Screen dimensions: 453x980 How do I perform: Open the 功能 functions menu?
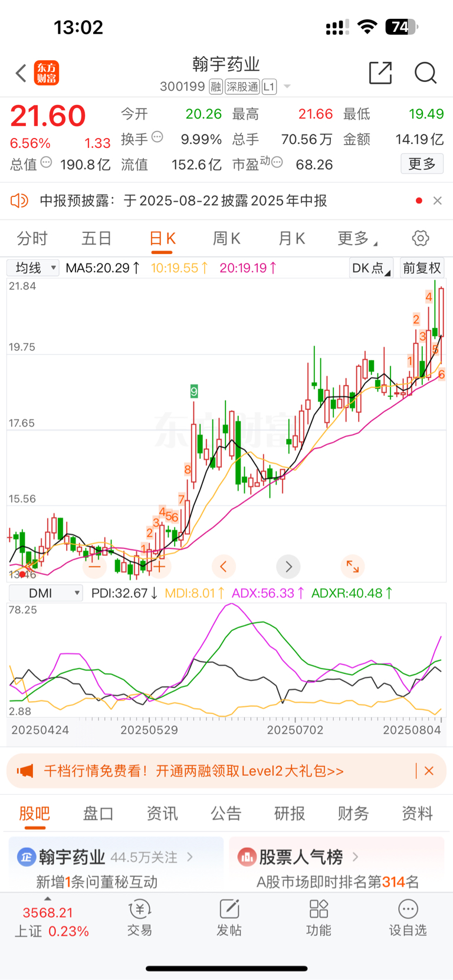click(319, 918)
